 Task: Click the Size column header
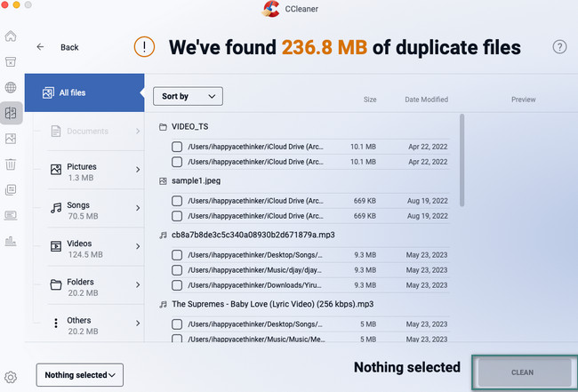coord(370,100)
